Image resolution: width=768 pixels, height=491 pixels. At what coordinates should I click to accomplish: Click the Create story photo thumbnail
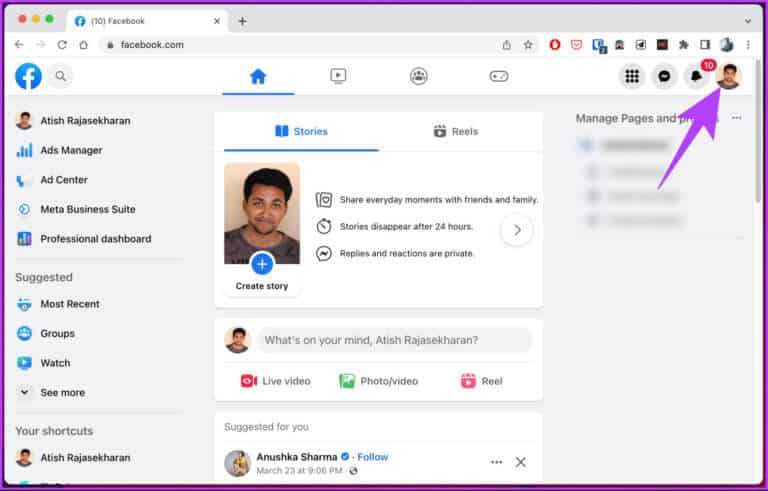point(262,213)
